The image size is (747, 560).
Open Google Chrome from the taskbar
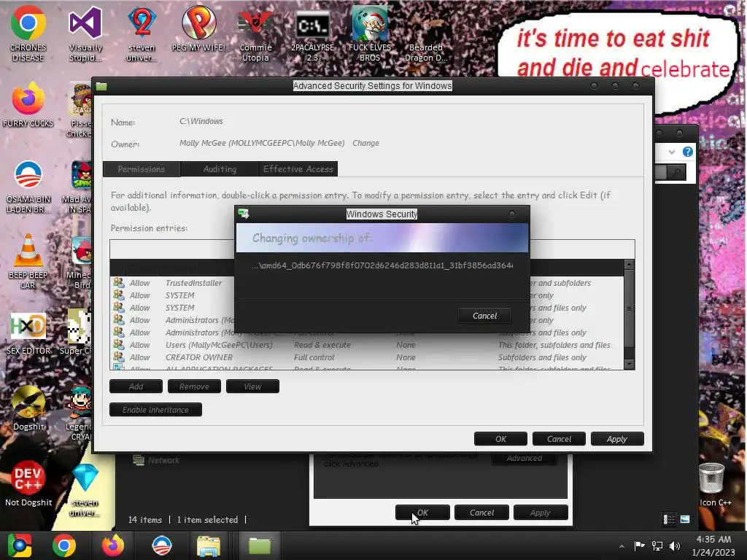[64, 545]
